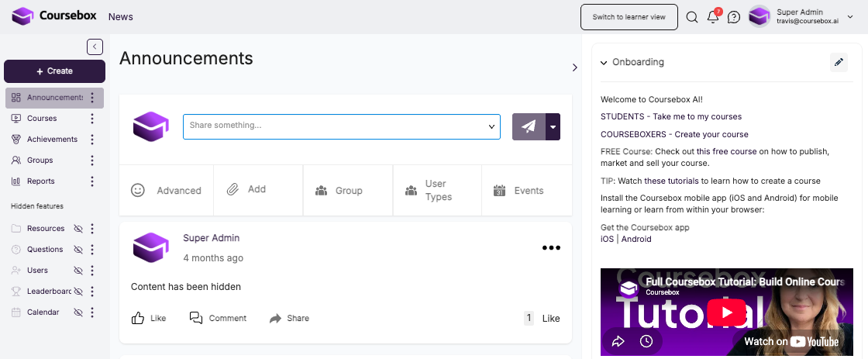Screen dimensions: 868x359
Task: Open Achievements options three-dot menu
Action: coord(92,140)
